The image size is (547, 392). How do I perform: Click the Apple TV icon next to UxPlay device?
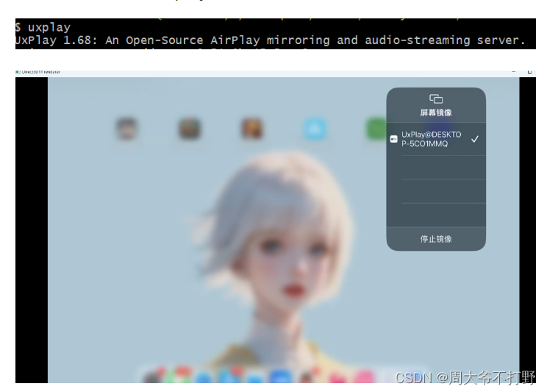click(394, 139)
